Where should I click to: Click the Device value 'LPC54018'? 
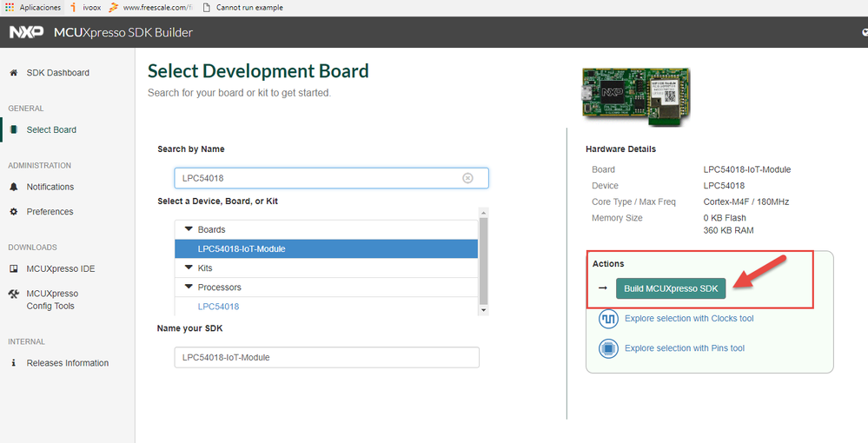(x=724, y=186)
